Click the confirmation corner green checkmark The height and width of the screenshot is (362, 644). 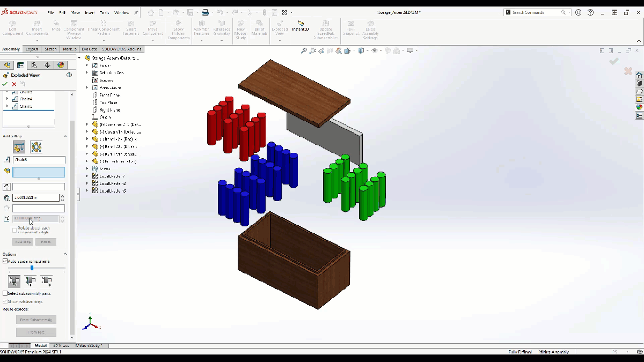tap(614, 61)
